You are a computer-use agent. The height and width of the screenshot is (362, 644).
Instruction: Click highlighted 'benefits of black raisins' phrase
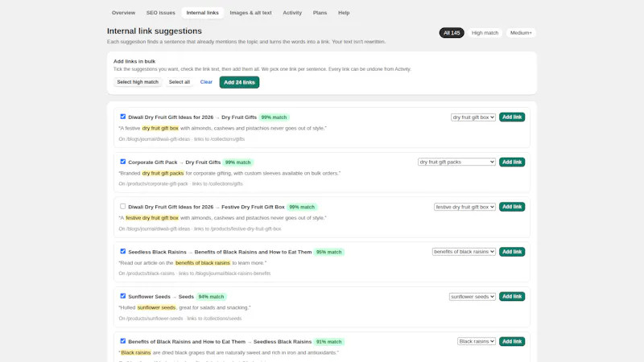point(203,263)
